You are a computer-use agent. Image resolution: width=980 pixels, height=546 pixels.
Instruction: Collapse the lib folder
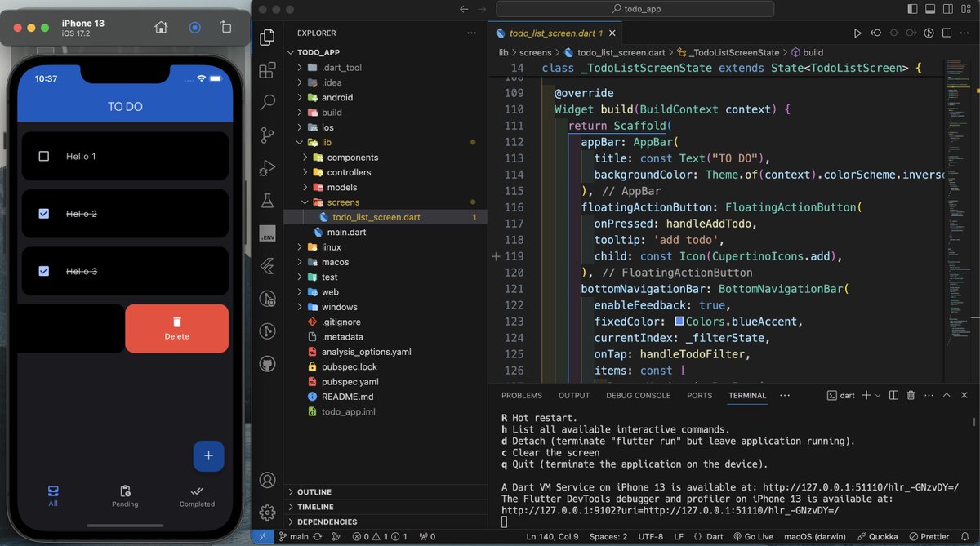[x=385, y=142]
